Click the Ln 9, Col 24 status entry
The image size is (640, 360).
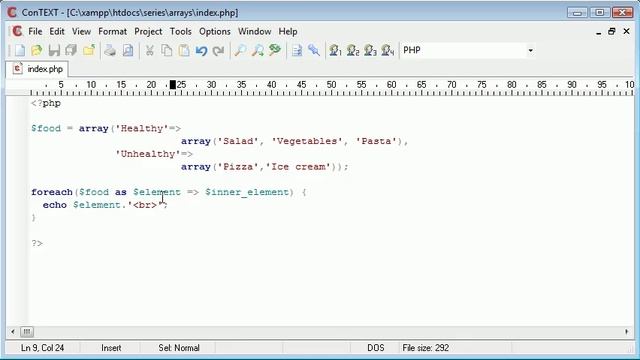pos(42,348)
